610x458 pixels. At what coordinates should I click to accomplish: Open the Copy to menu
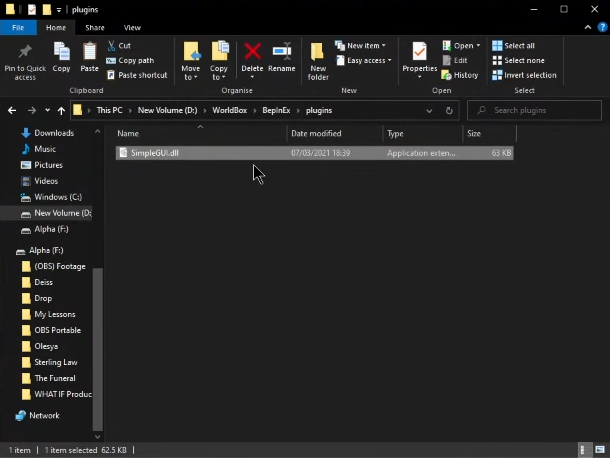coord(219,61)
